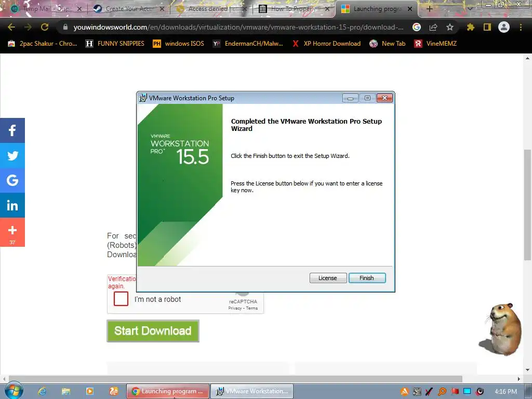This screenshot has height=399, width=532.
Task: Click the page horizontal scrollbar thumb
Action: pyautogui.click(x=235, y=379)
